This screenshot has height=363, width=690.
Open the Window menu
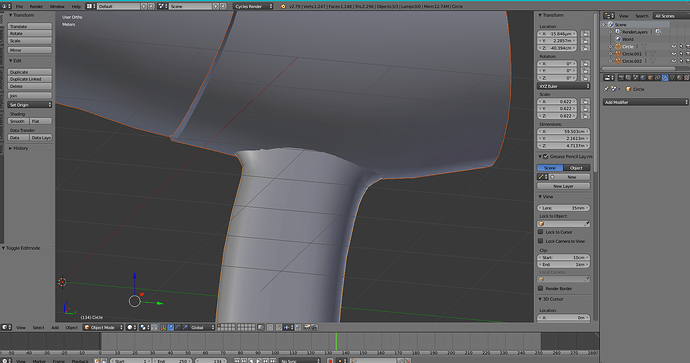tap(57, 7)
